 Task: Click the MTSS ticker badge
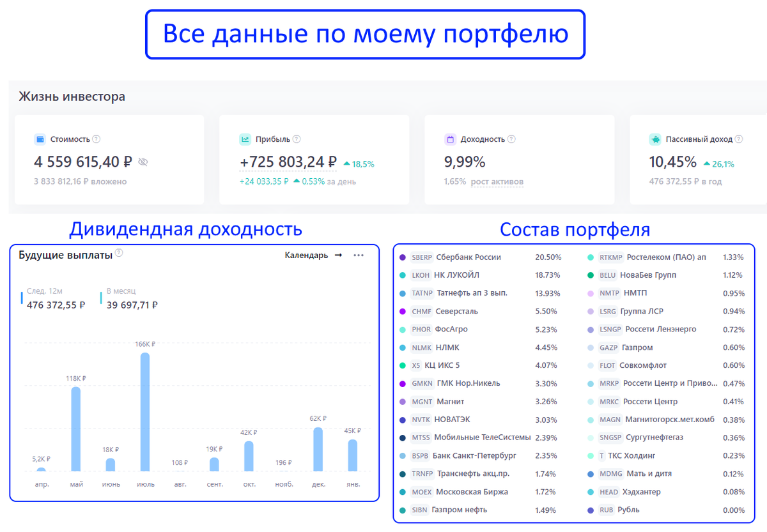click(421, 438)
